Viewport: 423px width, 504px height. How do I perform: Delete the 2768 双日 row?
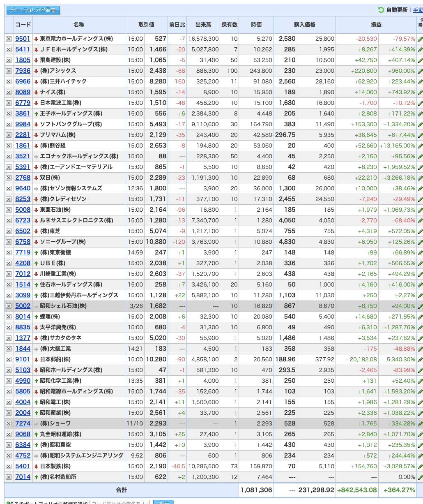(x=9, y=178)
